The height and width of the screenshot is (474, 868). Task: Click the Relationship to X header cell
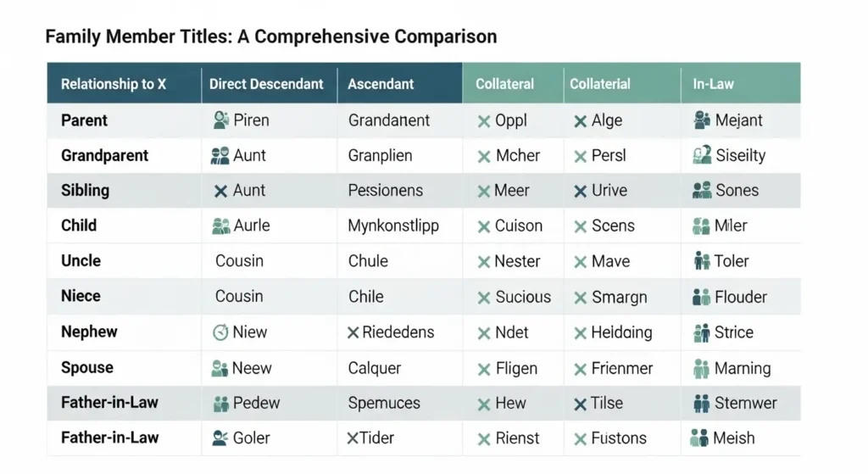click(x=114, y=84)
